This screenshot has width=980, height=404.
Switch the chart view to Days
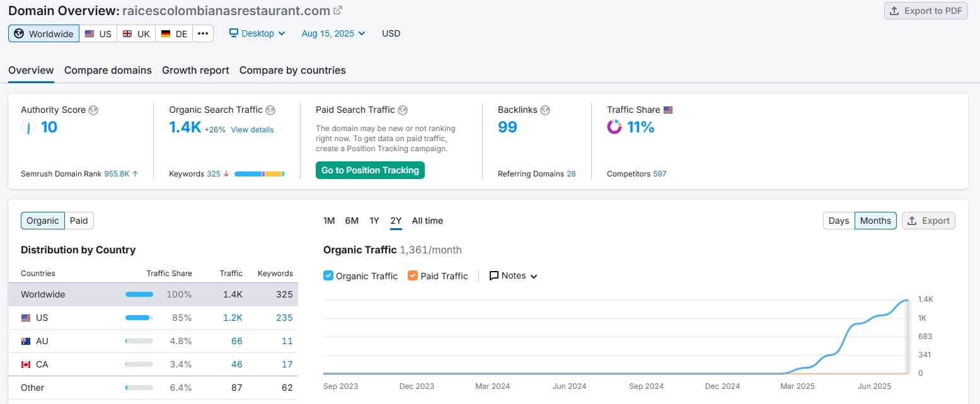tap(839, 221)
